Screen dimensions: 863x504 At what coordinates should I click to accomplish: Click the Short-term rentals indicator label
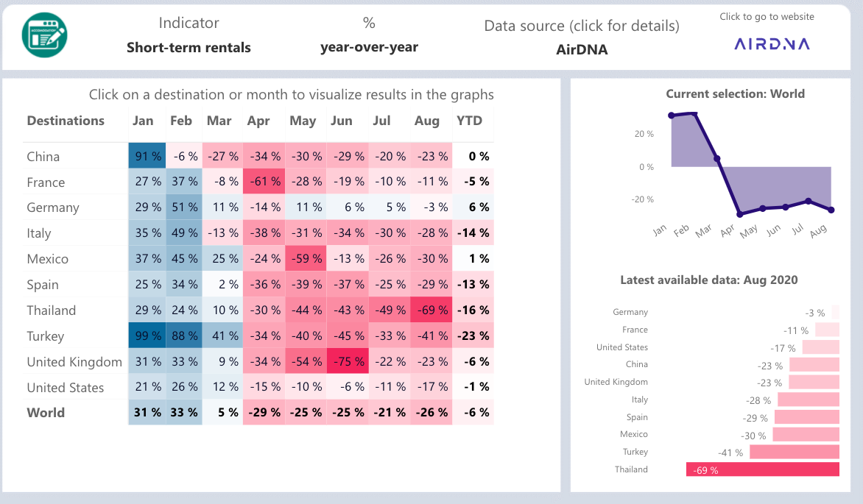coord(189,48)
